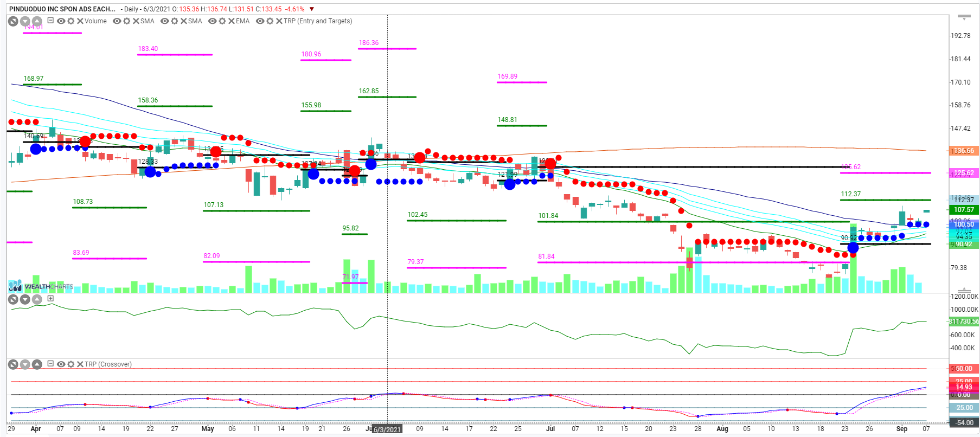
Task: Open TRP (Entry and Targets) settings gear
Action: pos(270,21)
